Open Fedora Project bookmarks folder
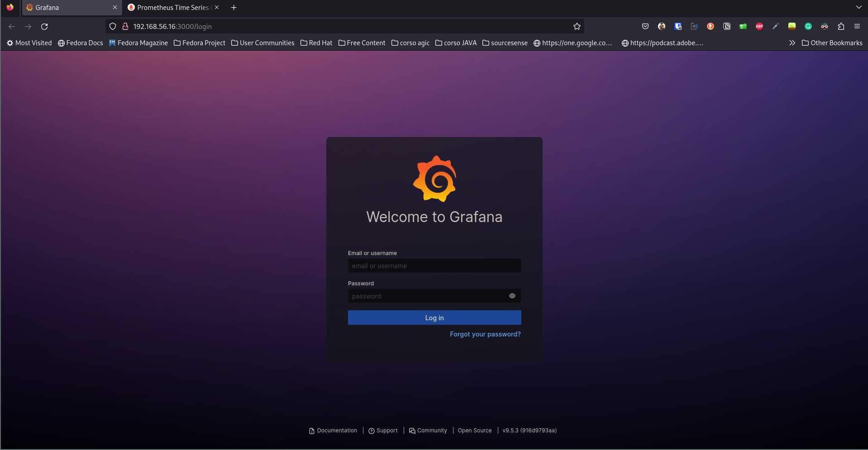The image size is (868, 450). coord(200,43)
